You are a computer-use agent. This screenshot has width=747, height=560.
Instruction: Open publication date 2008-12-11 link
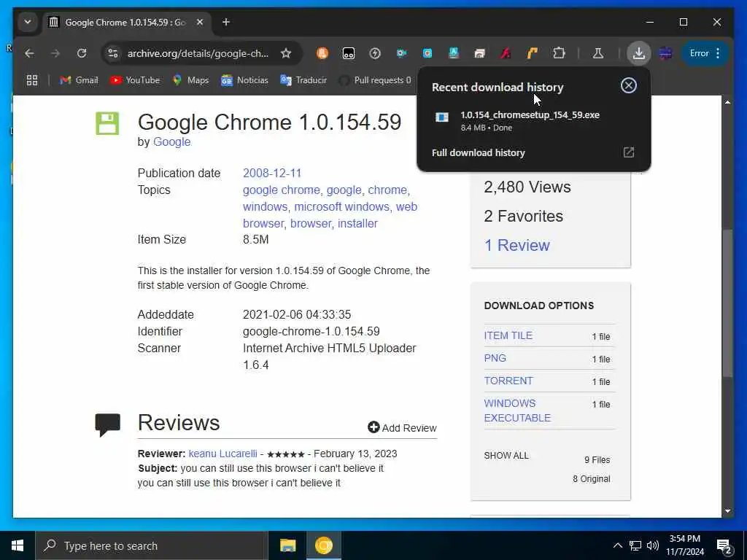272,173
